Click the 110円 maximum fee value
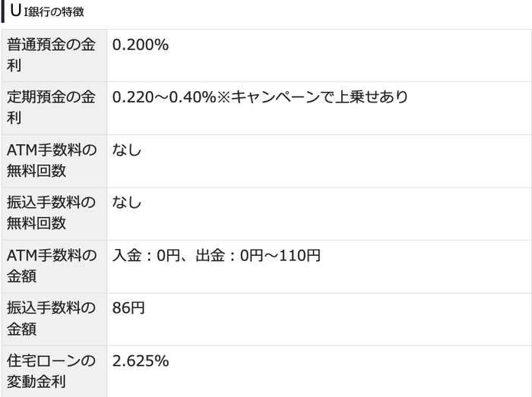 pyautogui.click(x=299, y=256)
